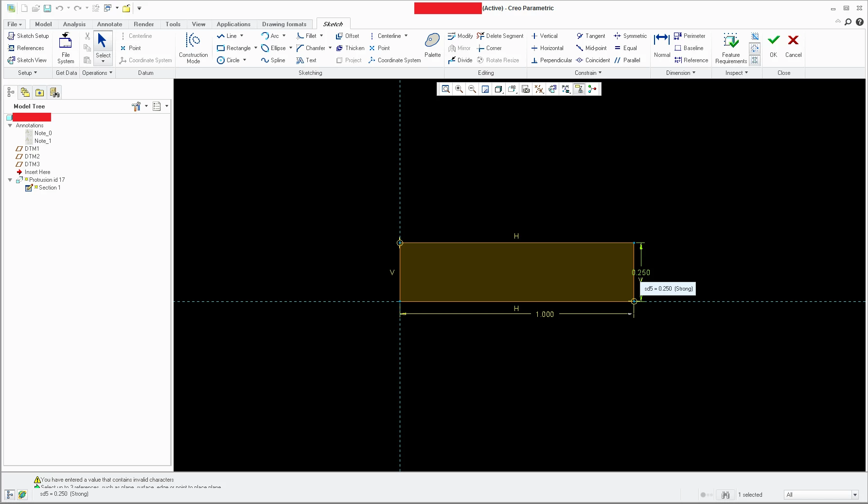
Task: Open the References dialog
Action: 26,48
